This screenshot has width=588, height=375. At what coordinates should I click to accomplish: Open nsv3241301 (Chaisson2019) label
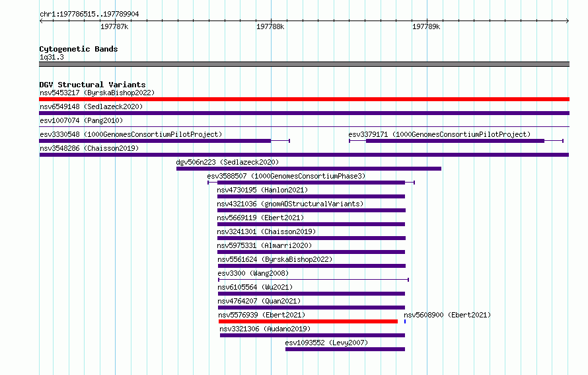pyautogui.click(x=266, y=231)
